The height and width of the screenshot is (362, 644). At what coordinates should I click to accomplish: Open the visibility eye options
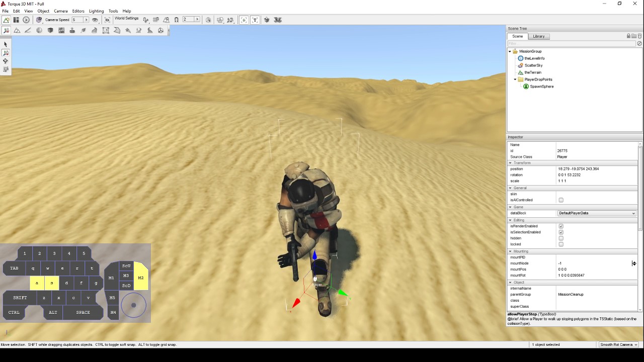tap(95, 20)
